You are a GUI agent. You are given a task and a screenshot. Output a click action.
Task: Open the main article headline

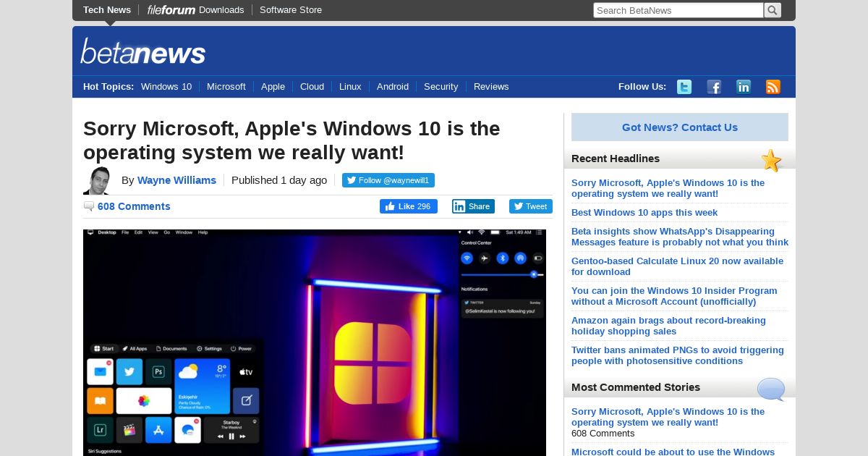tap(292, 140)
